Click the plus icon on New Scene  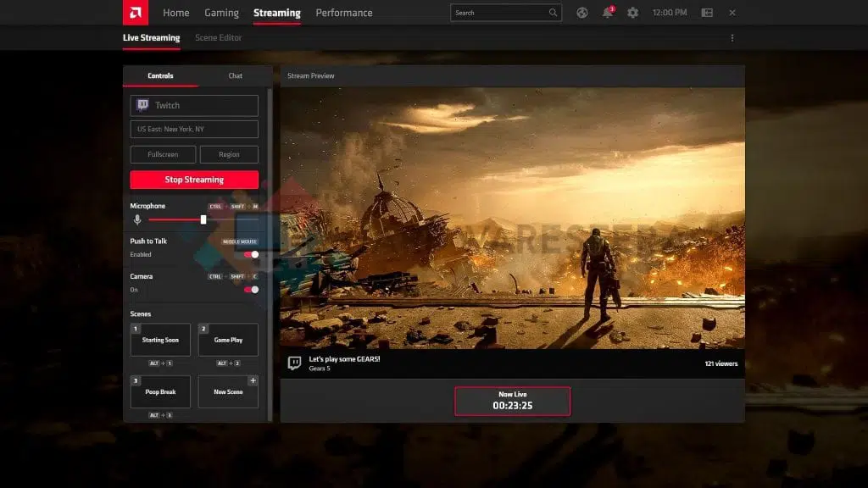tap(253, 380)
